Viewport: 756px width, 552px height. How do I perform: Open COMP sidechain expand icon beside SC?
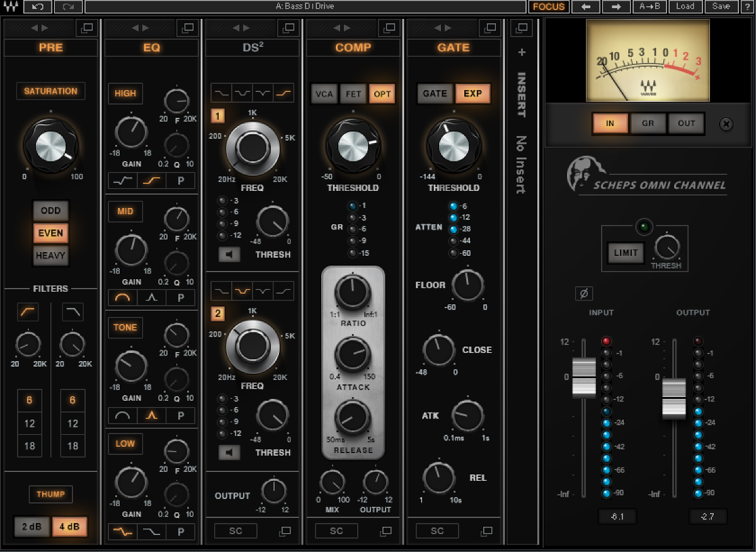386,531
